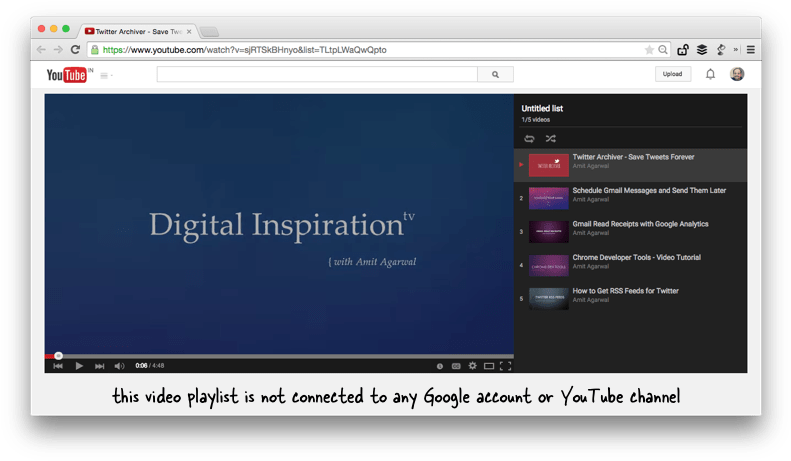
Task: Click the Chrome Developer Tools thumbnail
Action: (548, 265)
